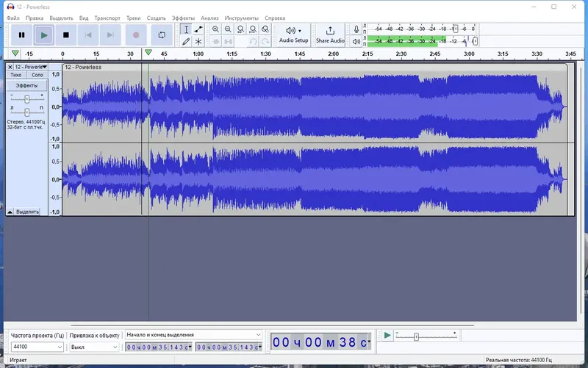Open Привязка к объекту Выкл dropdown

tap(94, 347)
